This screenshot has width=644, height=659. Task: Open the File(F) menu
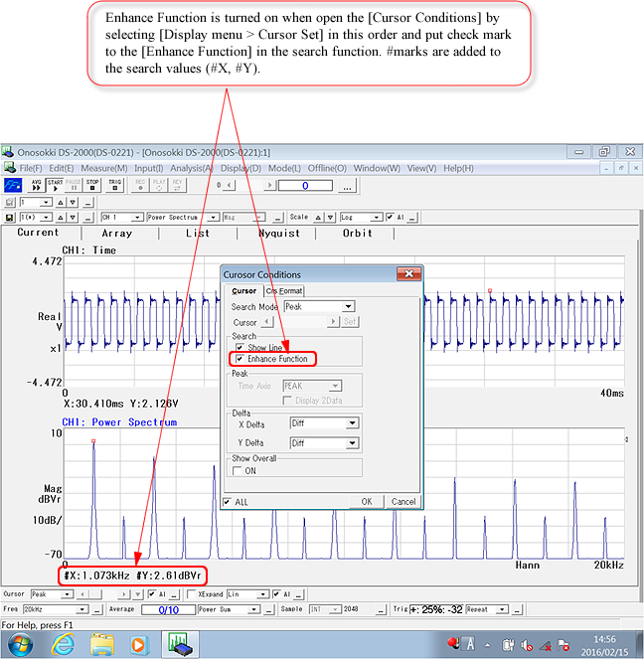click(31, 168)
